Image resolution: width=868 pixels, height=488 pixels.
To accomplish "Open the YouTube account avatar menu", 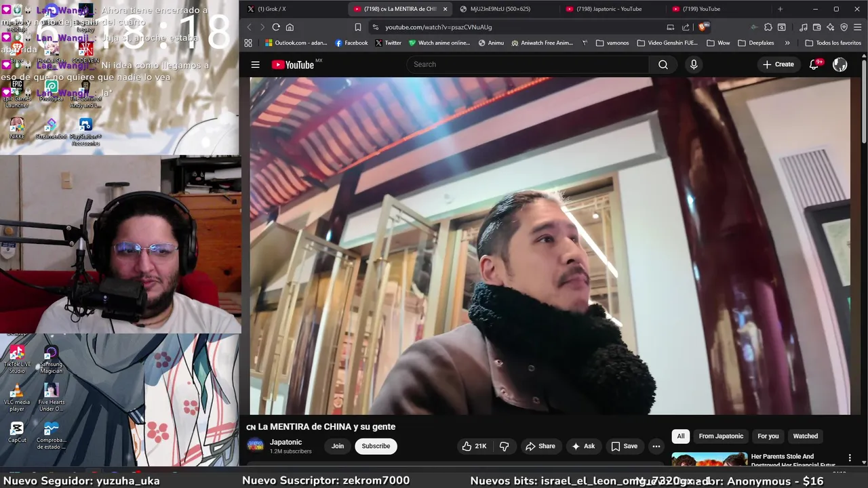I will coord(840,64).
